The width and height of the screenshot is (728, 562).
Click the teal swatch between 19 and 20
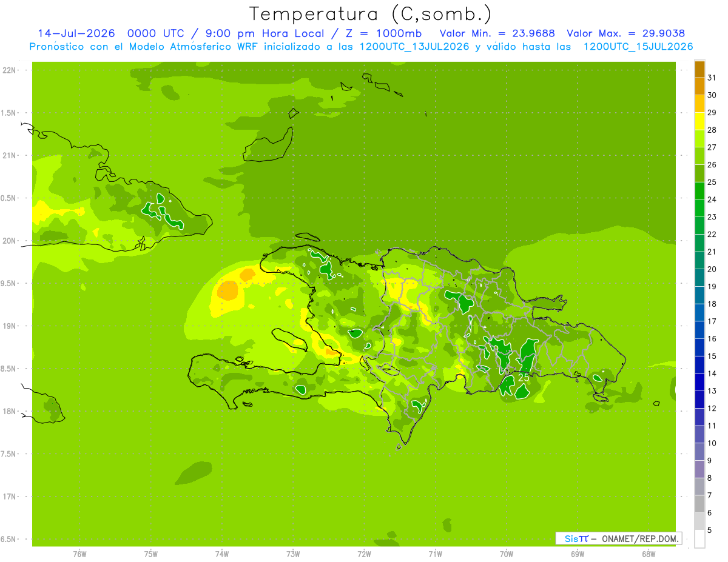pos(699,278)
